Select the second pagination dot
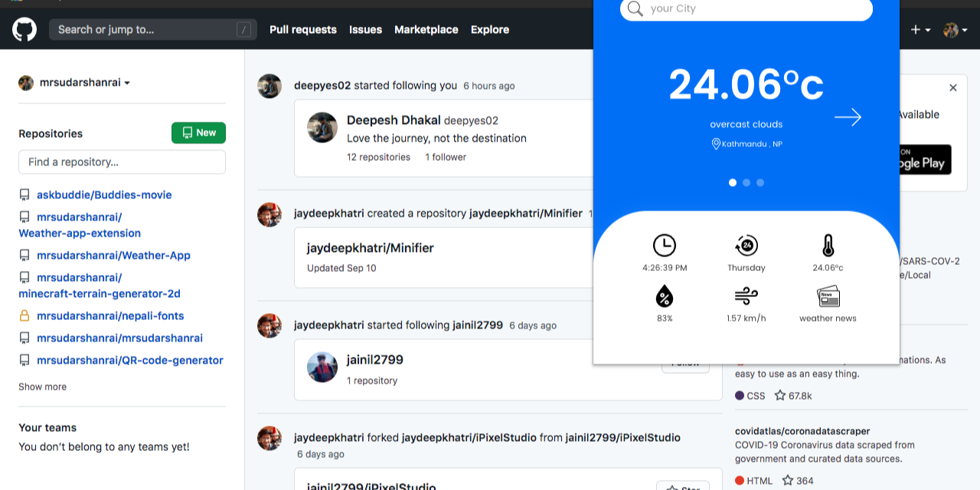 [x=746, y=182]
